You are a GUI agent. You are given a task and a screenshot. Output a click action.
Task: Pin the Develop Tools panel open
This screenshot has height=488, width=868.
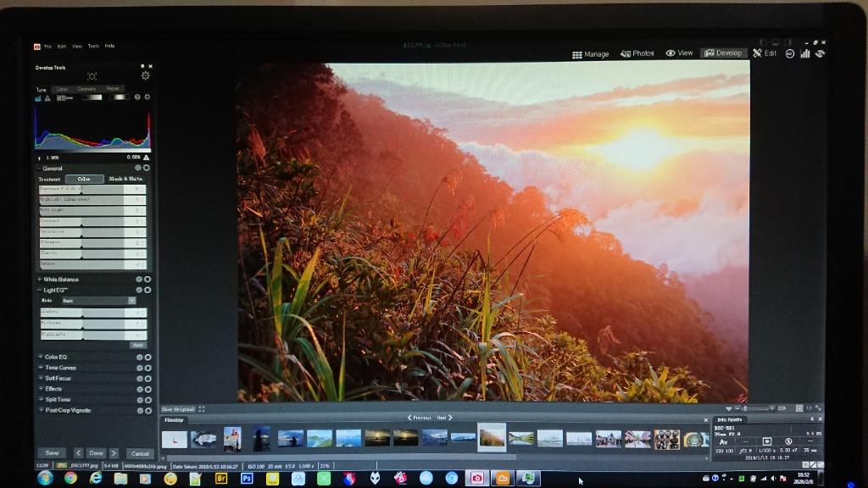(142, 66)
